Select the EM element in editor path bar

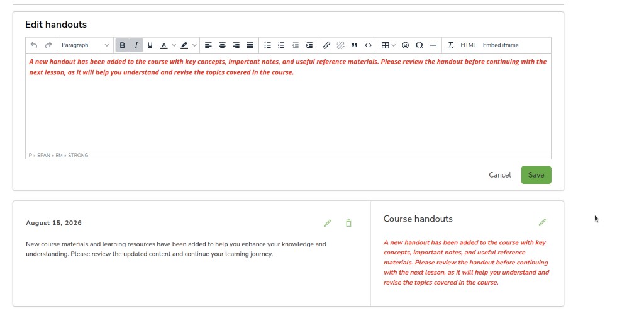point(59,156)
